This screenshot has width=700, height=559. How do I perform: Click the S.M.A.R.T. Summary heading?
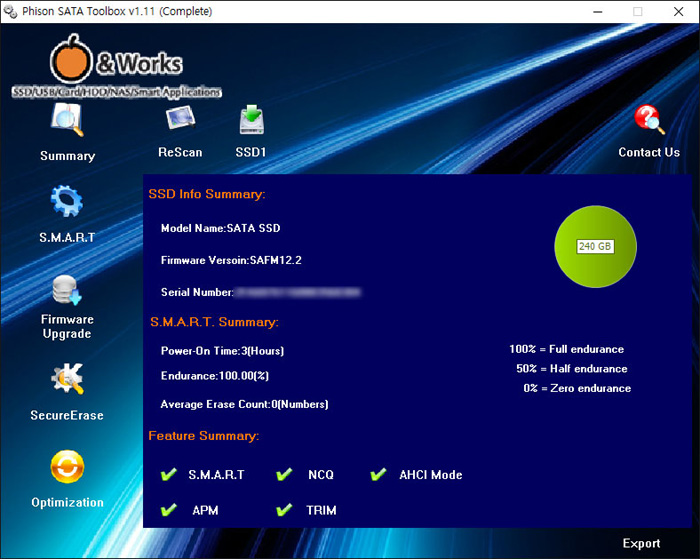click(214, 322)
